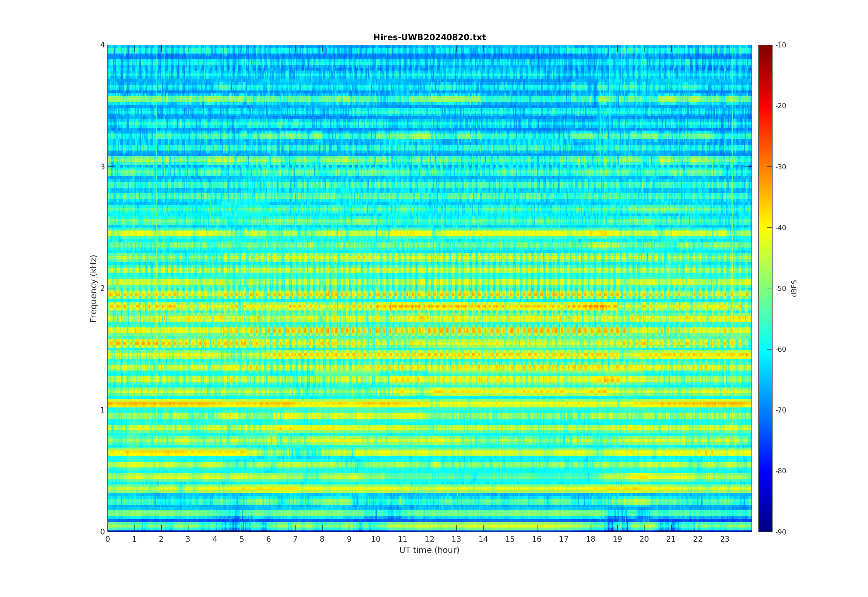868x597 pixels.
Task: Click the -80 colorbar tick label
Action: tap(780, 471)
